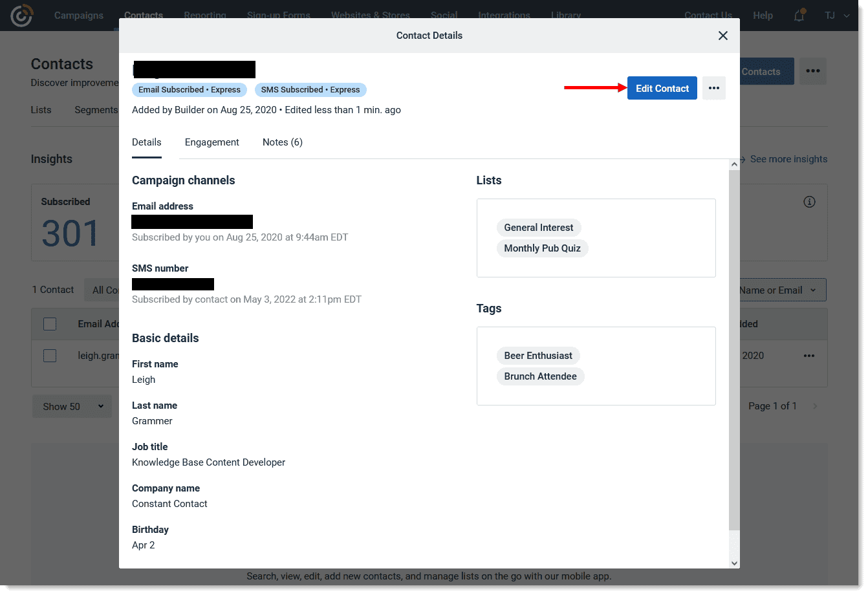Check the select-all checkbox in the table header
The image size is (868, 595).
(50, 323)
